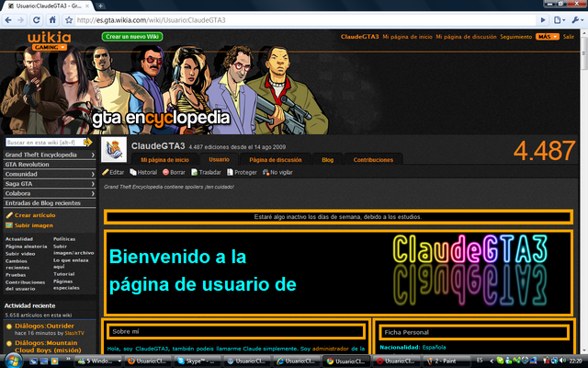This screenshot has width=588, height=368.
Task: Open a new browser tab
Action: coord(100,6)
